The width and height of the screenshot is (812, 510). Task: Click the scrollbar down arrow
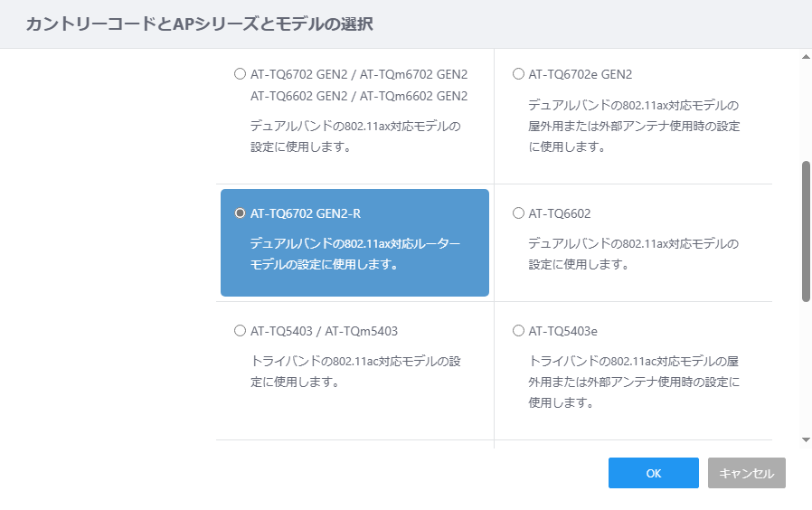(x=806, y=439)
